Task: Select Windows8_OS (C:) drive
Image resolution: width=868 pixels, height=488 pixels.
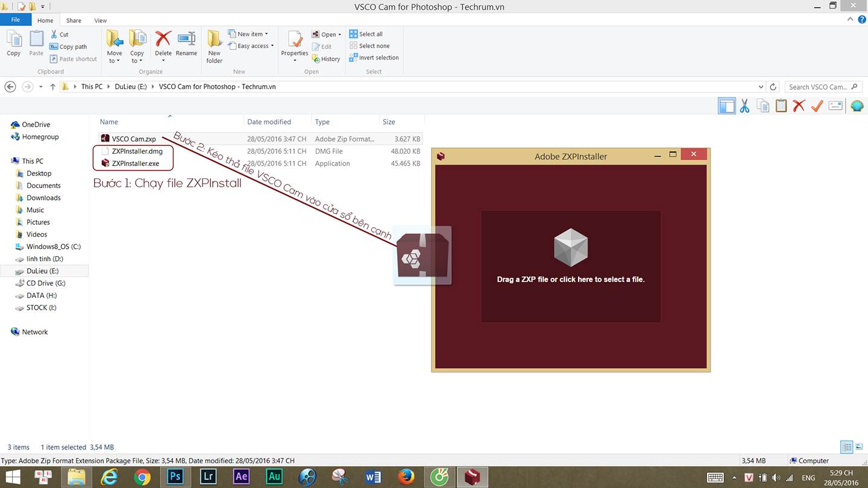Action: pos(54,246)
